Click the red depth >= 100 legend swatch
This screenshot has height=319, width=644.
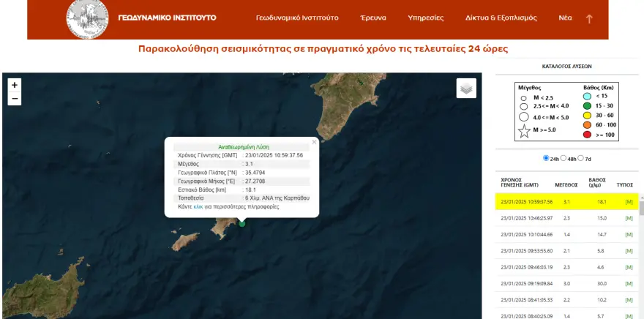tap(587, 134)
